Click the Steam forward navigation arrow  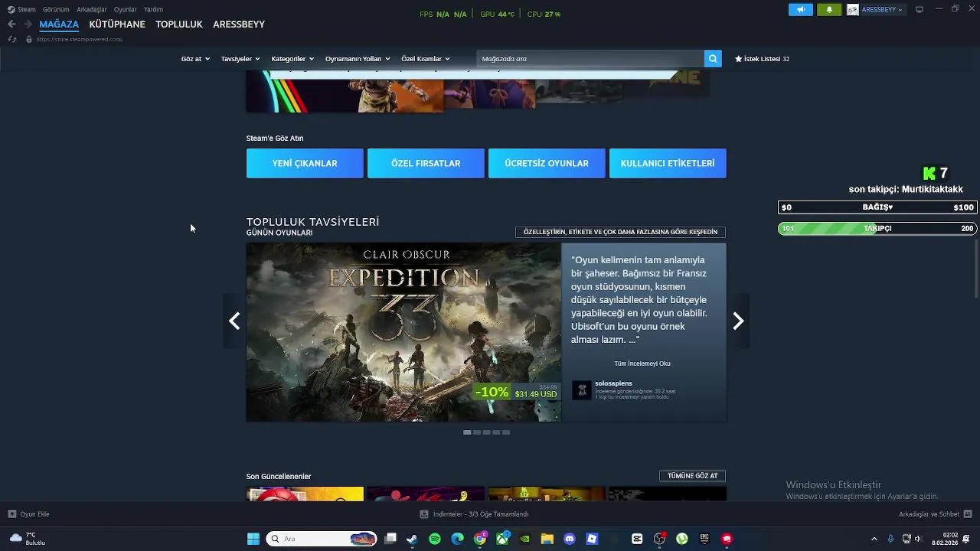click(x=28, y=24)
